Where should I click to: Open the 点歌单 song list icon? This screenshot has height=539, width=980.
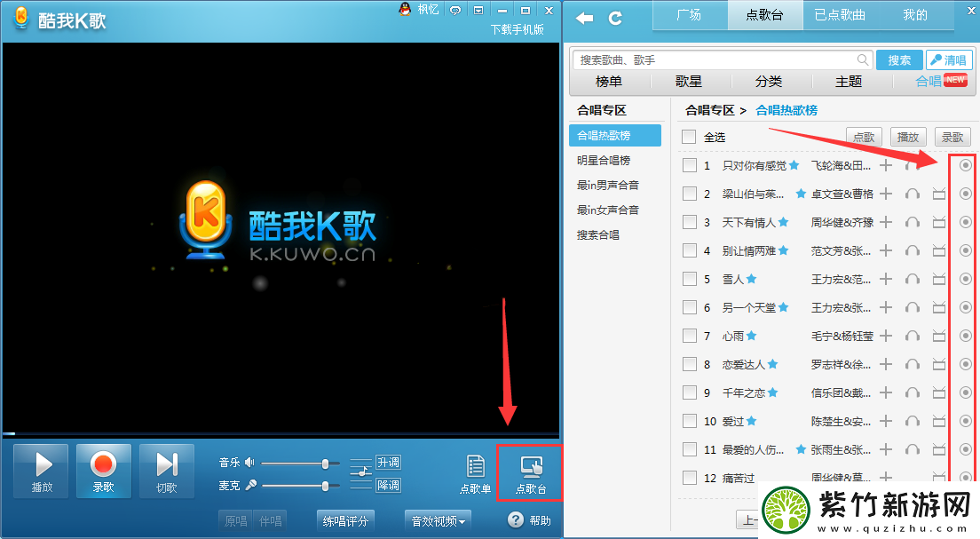(x=476, y=474)
